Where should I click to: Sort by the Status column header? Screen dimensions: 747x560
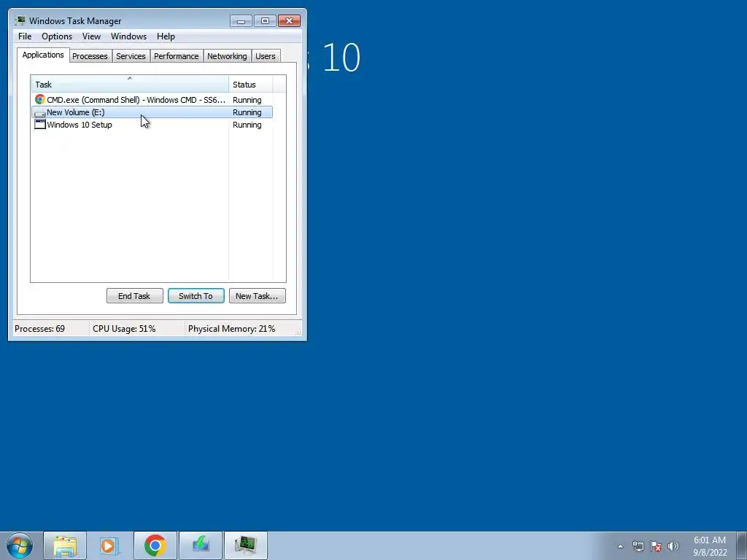point(251,84)
